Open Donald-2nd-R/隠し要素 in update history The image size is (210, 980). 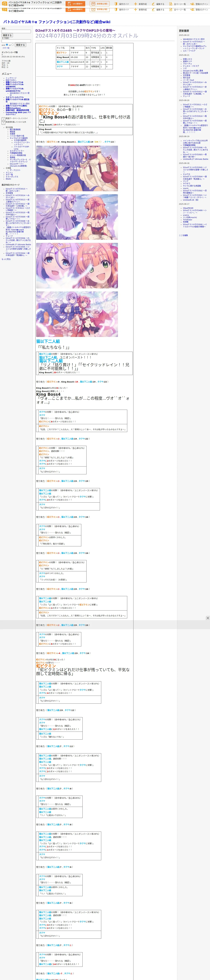point(193,70)
